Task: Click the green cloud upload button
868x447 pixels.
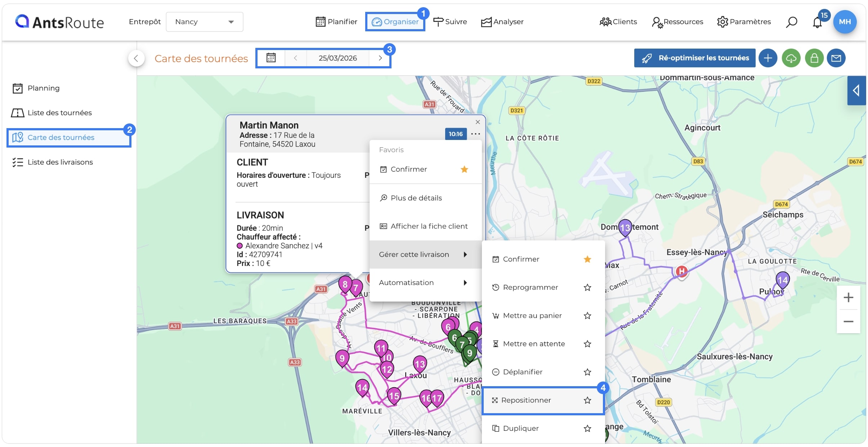Action: [791, 58]
